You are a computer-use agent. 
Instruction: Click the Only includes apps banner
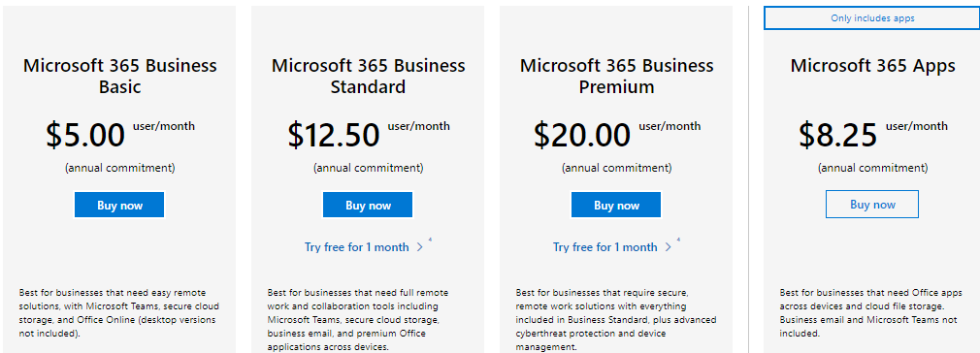[x=872, y=18]
